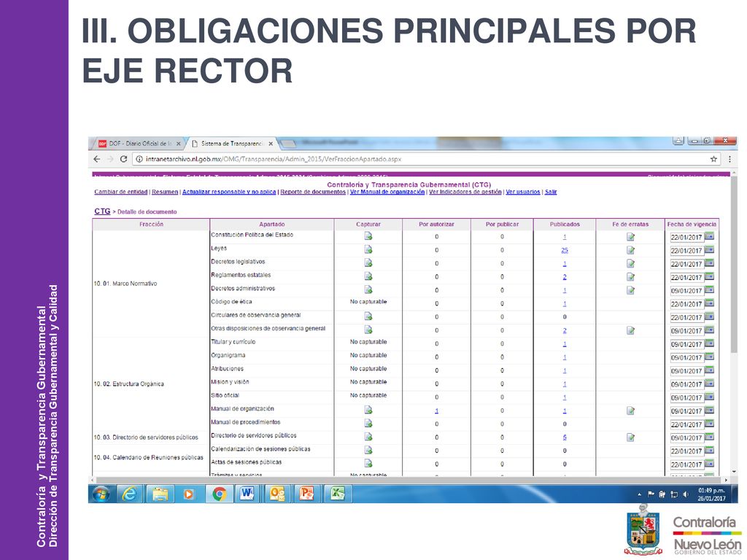Screen dimensions: 747x560
Task: Click the Salir link
Action: [x=551, y=192]
